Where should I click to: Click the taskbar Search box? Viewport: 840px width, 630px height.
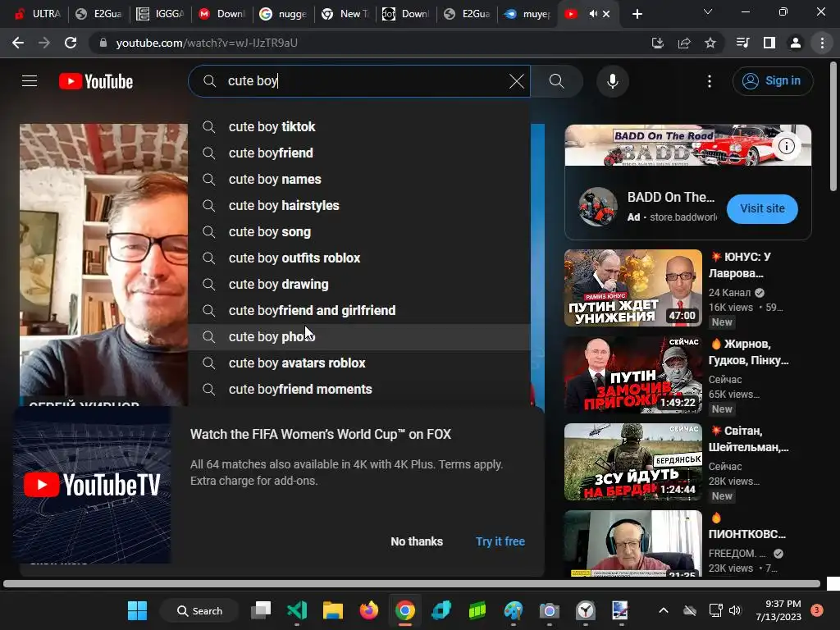tap(200, 610)
